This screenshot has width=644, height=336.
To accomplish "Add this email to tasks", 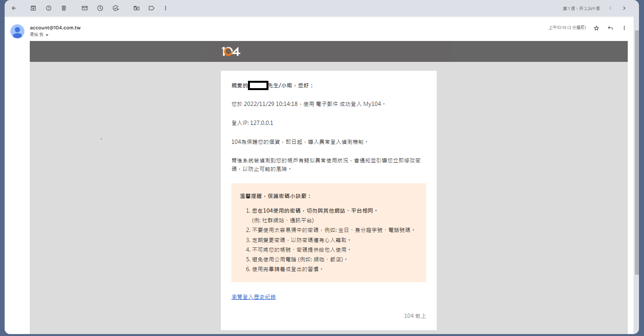I will pos(116,8).
